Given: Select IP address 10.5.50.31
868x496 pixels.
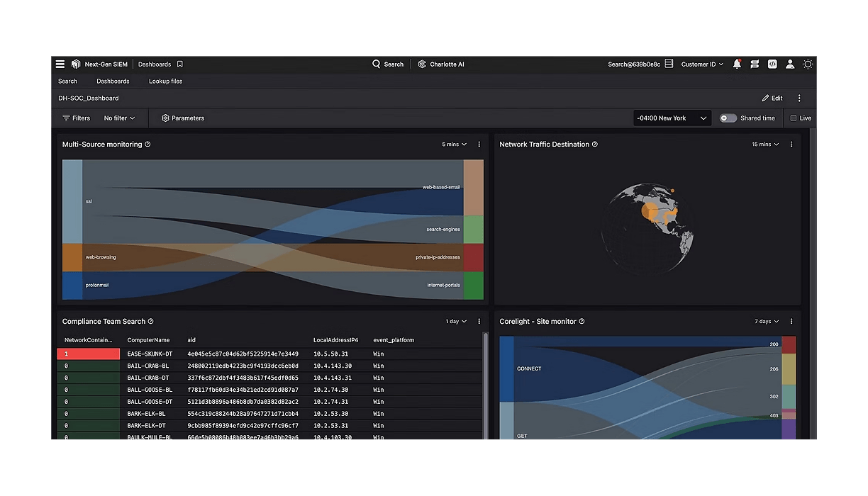Looking at the screenshot, I should click(x=331, y=354).
